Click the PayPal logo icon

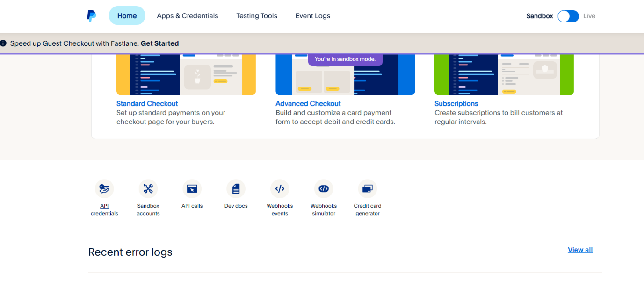[92, 16]
